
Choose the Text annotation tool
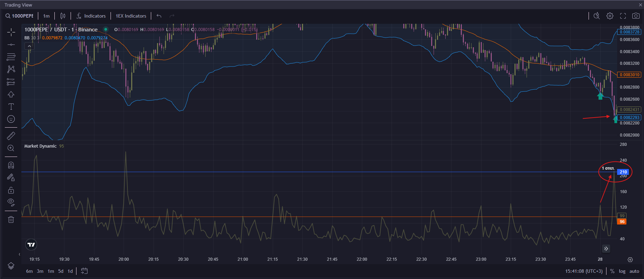point(11,107)
